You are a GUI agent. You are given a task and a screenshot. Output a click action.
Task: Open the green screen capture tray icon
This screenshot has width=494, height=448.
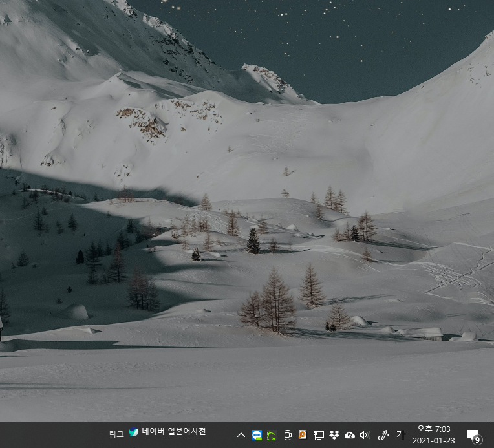tap(272, 436)
